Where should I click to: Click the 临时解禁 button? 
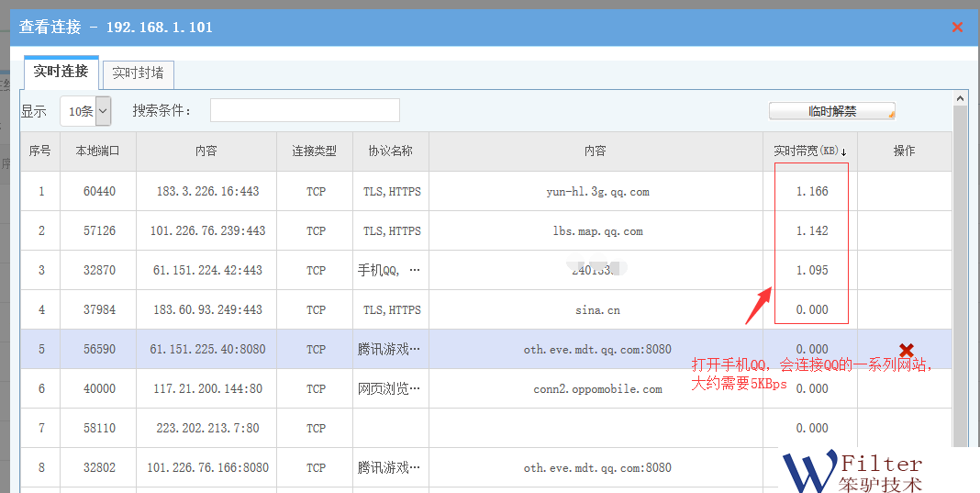tap(831, 111)
